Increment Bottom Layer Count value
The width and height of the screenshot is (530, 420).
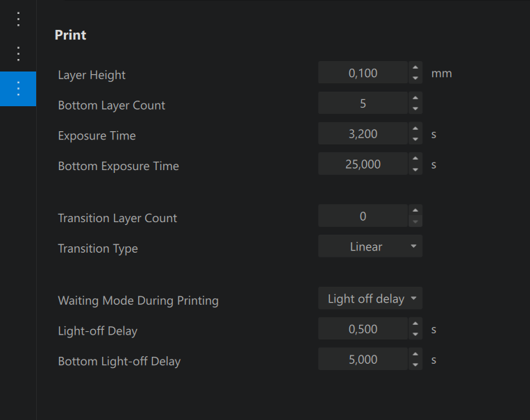click(415, 98)
